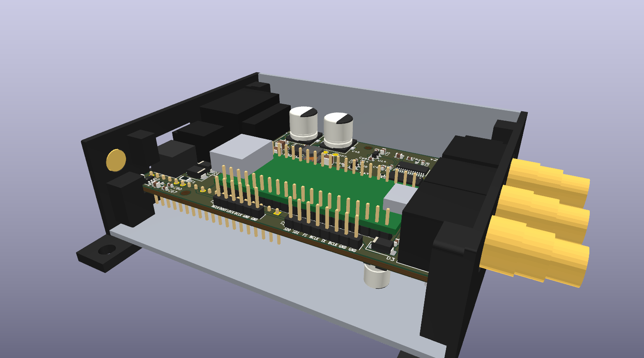Click the LRCK silkscreen label
The image size is (644, 358).
coord(230,212)
